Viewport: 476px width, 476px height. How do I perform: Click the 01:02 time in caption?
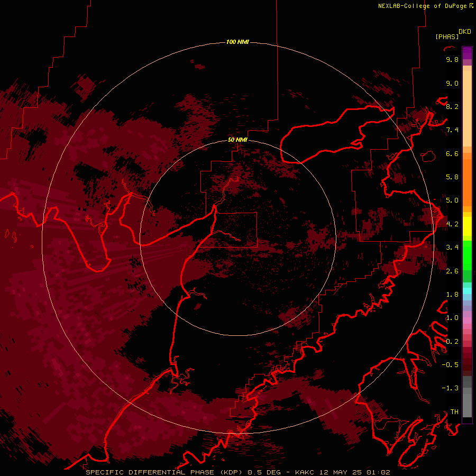(x=378, y=472)
